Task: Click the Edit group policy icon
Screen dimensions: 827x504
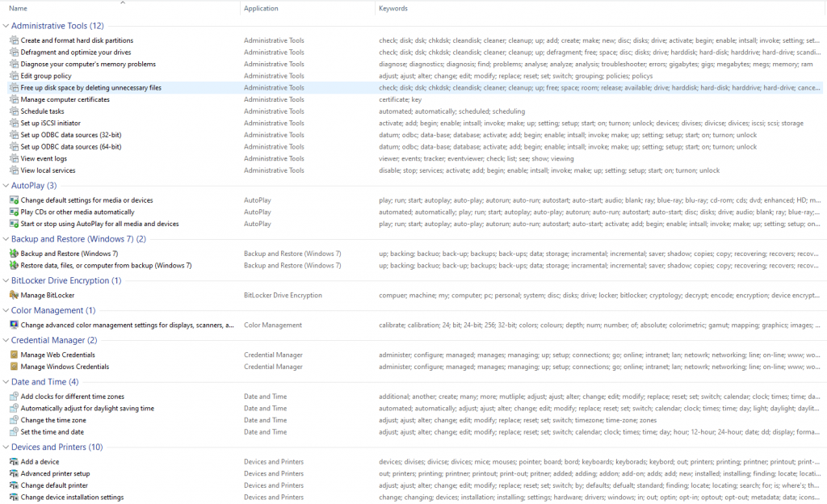Action: coord(15,76)
